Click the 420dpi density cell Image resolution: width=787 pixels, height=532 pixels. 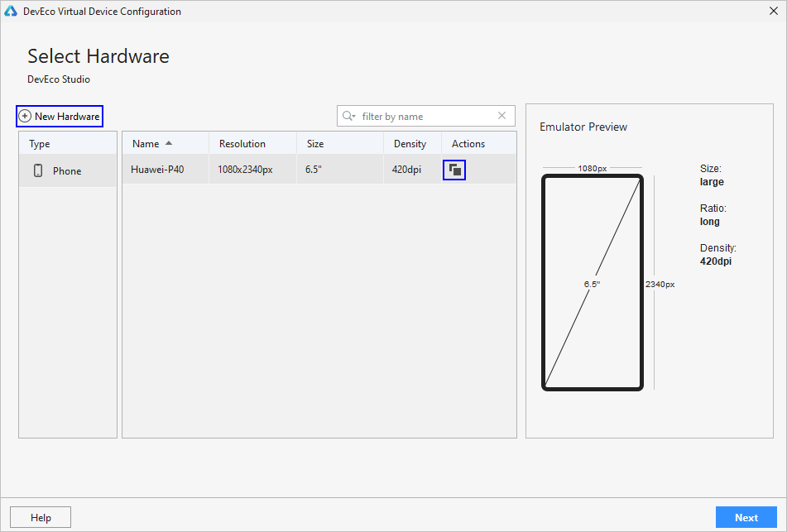(406, 170)
